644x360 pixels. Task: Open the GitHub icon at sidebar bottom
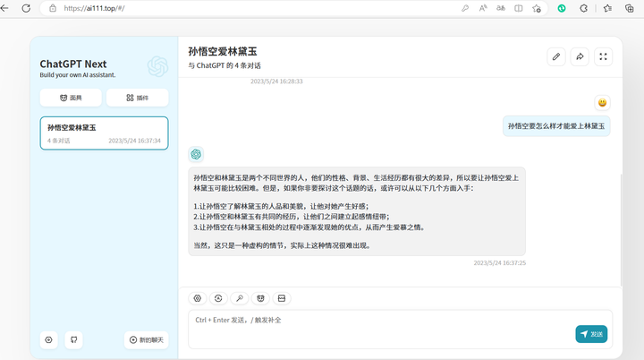click(74, 339)
